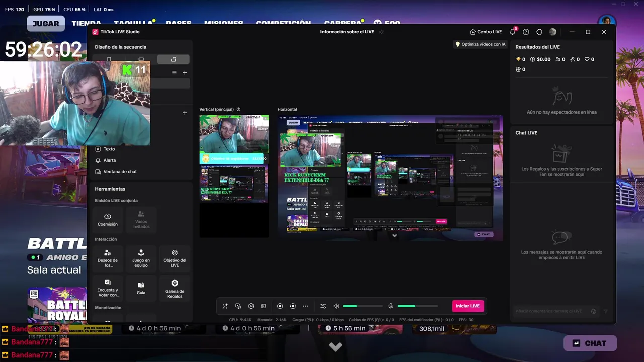Open Juego en equipo tool
The image size is (644, 362).
tap(141, 258)
